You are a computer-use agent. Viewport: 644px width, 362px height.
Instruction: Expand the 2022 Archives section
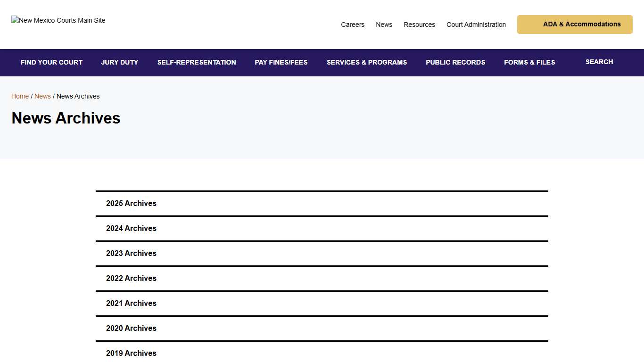click(131, 279)
